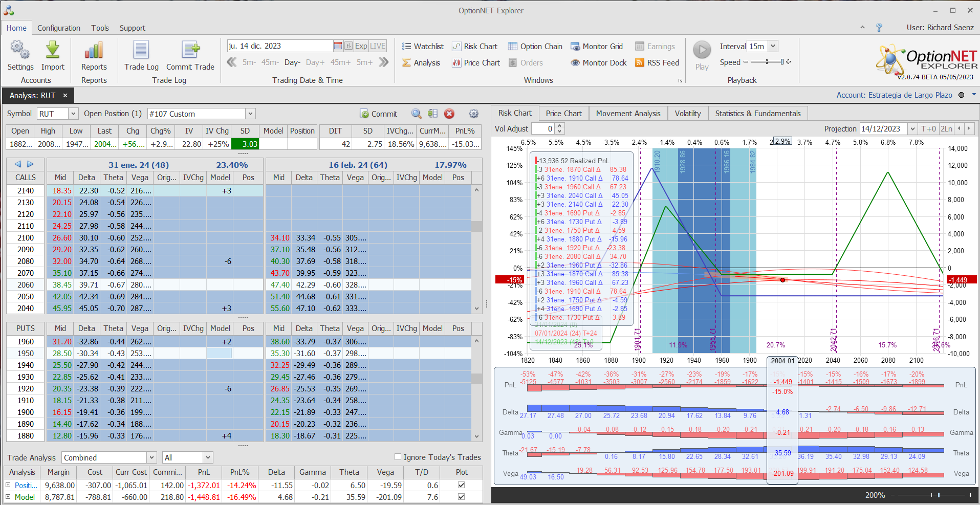980x505 pixels.
Task: Open the Symbol RUT dropdown
Action: tap(73, 114)
